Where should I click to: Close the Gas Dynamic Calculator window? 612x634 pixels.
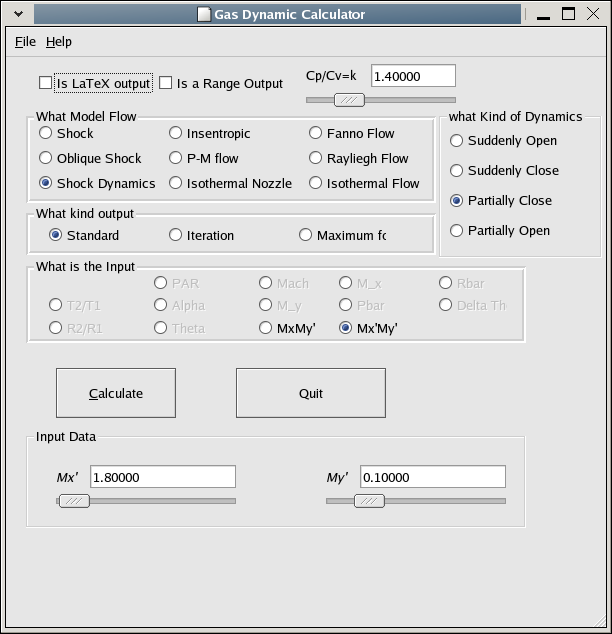[x=593, y=14]
